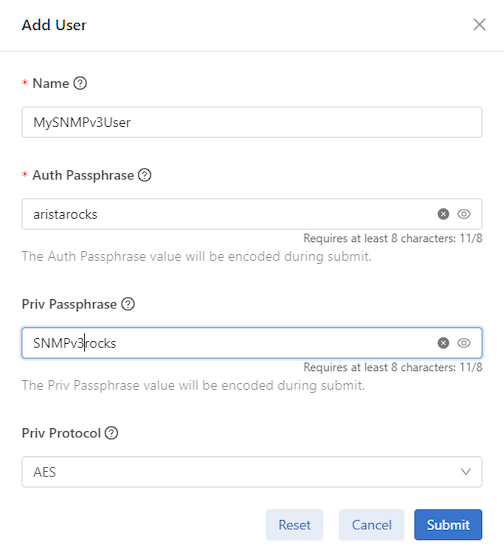Viewport: 504px width, 554px height.
Task: Toggle Auth Passphrase visibility eye icon
Action: (464, 214)
